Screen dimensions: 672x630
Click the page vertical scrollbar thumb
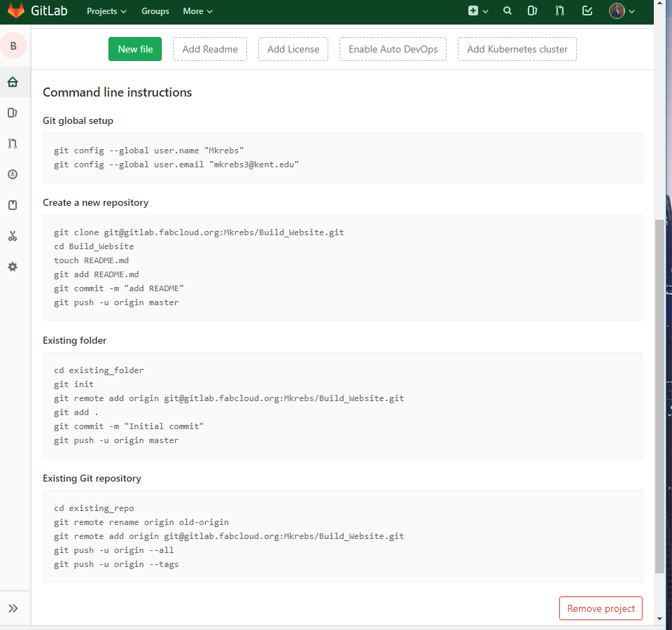[x=659, y=395]
